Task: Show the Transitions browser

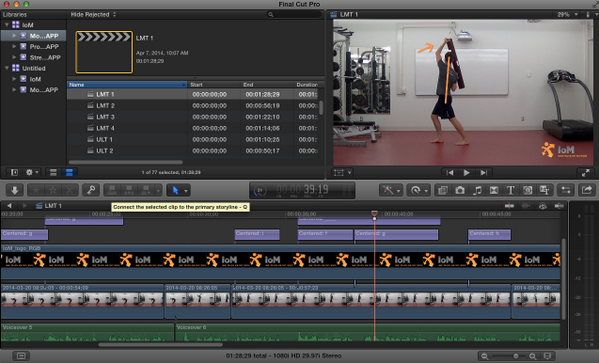Action: (494, 190)
